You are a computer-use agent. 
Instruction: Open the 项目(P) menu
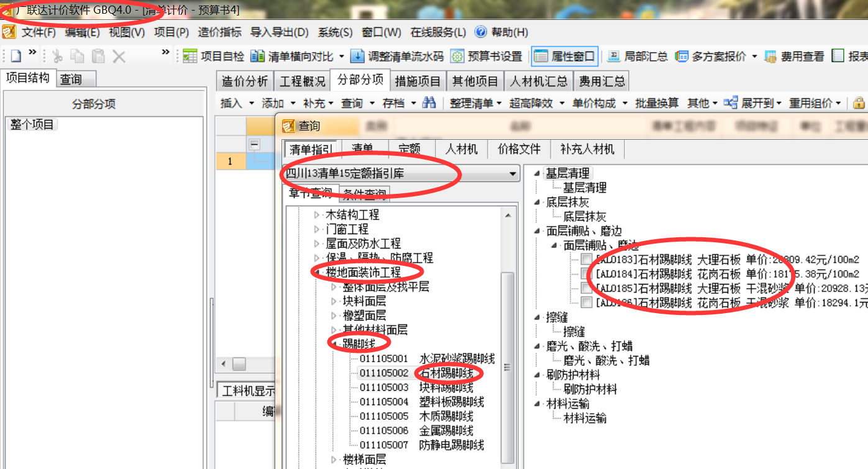[x=171, y=32]
